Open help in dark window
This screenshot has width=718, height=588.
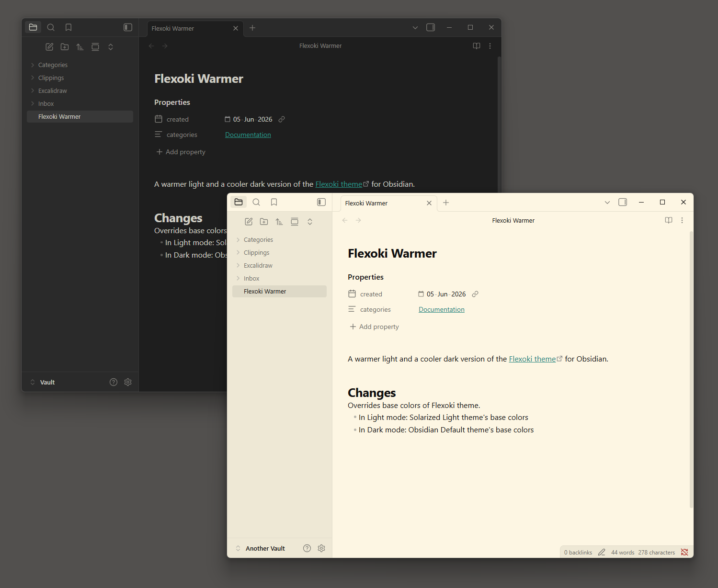[114, 382]
